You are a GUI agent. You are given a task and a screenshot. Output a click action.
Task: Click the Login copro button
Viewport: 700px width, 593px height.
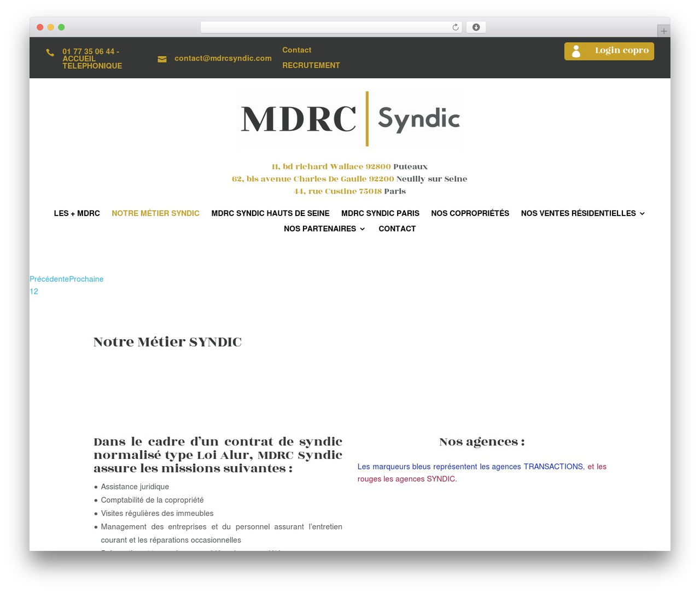609,51
